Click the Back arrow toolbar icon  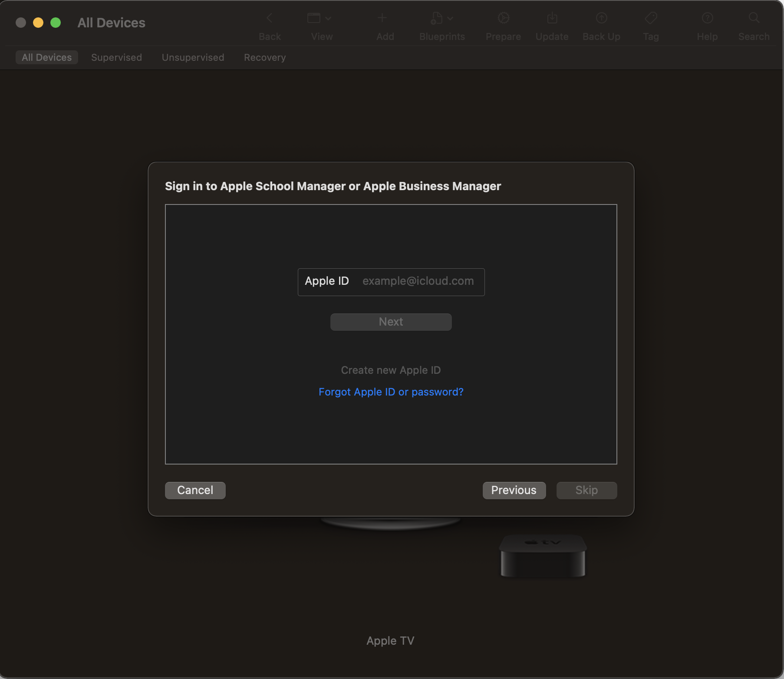click(270, 18)
